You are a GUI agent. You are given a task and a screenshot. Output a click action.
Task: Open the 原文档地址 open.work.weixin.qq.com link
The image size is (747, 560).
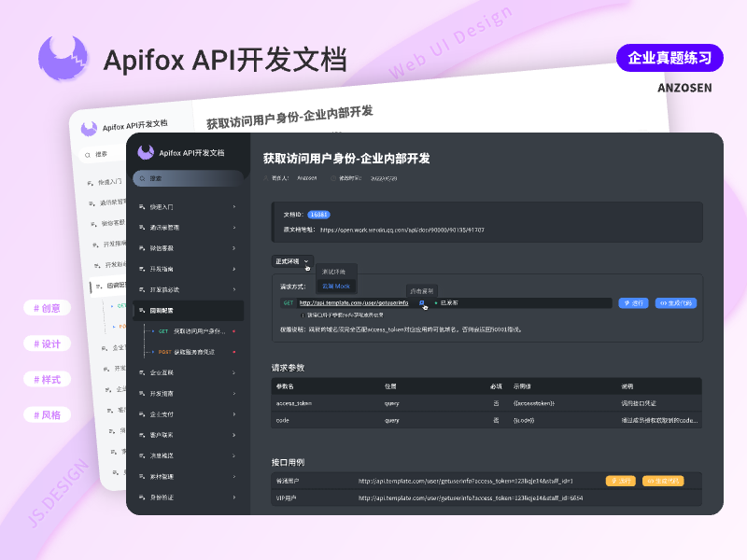click(x=402, y=230)
